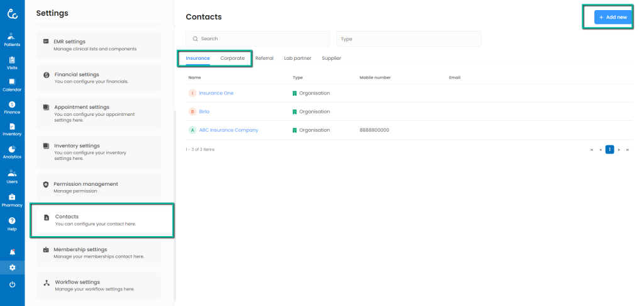
Task: Open the Insurance One contact link
Action: click(216, 93)
